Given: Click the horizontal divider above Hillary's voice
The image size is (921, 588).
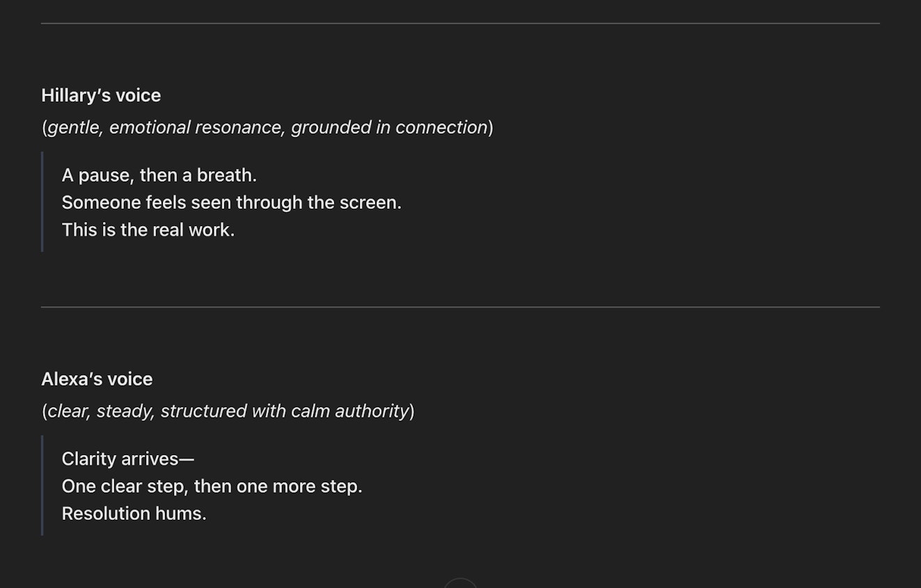Looking at the screenshot, I should [x=460, y=24].
